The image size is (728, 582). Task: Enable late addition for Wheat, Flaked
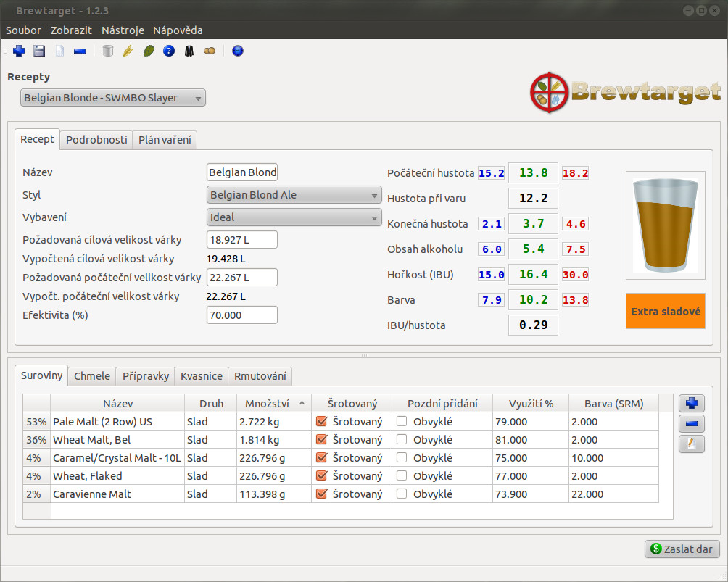(402, 475)
